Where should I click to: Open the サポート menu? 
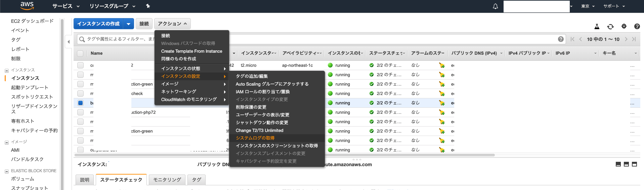pyautogui.click(x=614, y=6)
